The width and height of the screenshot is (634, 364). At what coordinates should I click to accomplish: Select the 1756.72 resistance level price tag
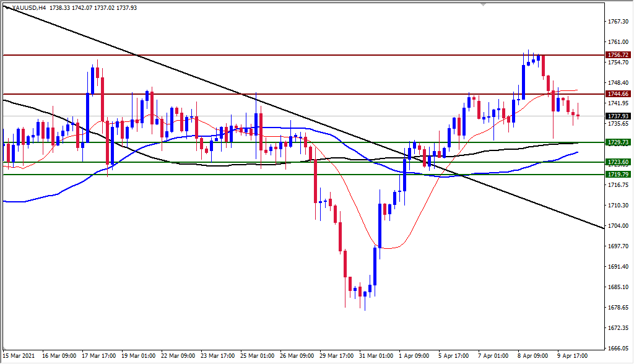(619, 55)
